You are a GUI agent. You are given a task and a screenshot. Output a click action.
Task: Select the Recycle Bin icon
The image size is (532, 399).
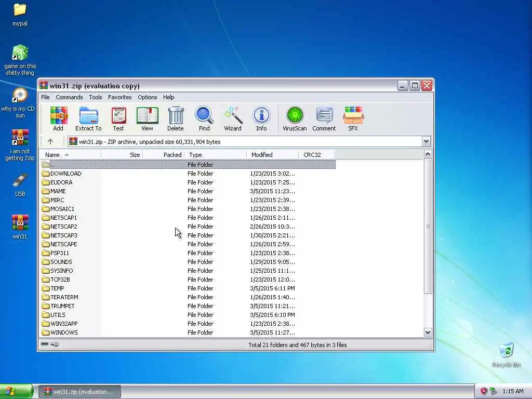coord(506,355)
